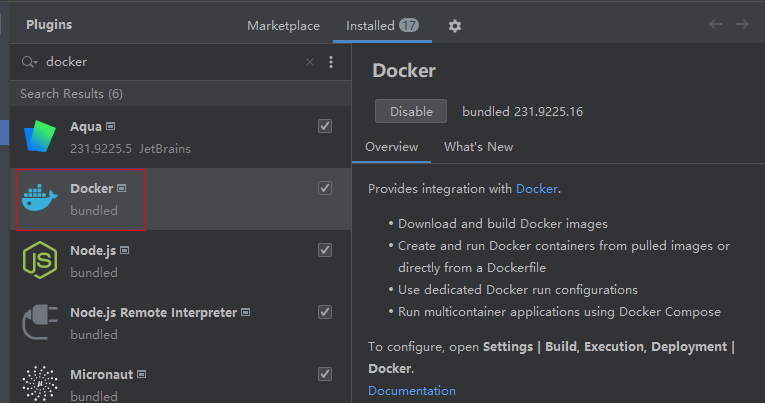Click the Aqua plugin icon
Image resolution: width=765 pixels, height=403 pixels.
[x=40, y=137]
